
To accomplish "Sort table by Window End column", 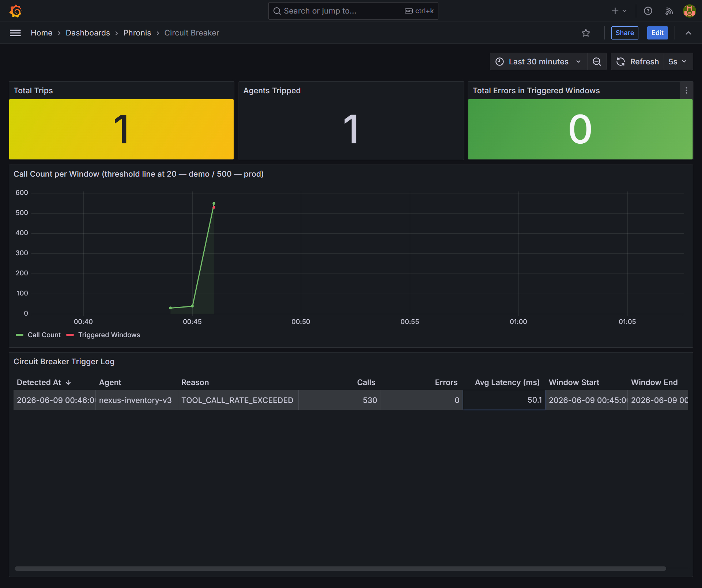I will (x=654, y=382).
